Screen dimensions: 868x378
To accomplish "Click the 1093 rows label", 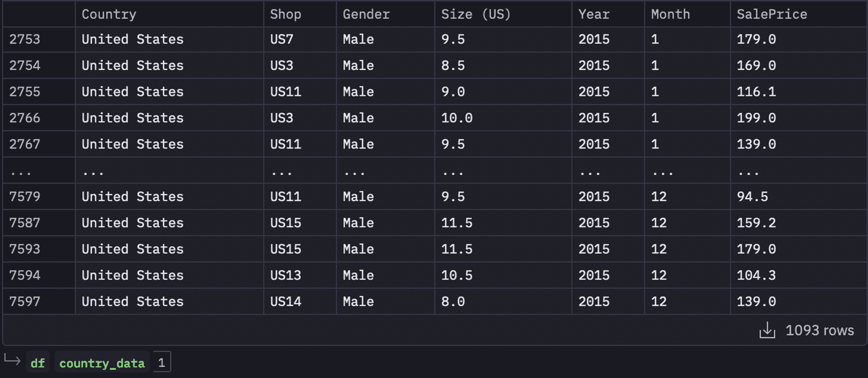I will (x=819, y=330).
